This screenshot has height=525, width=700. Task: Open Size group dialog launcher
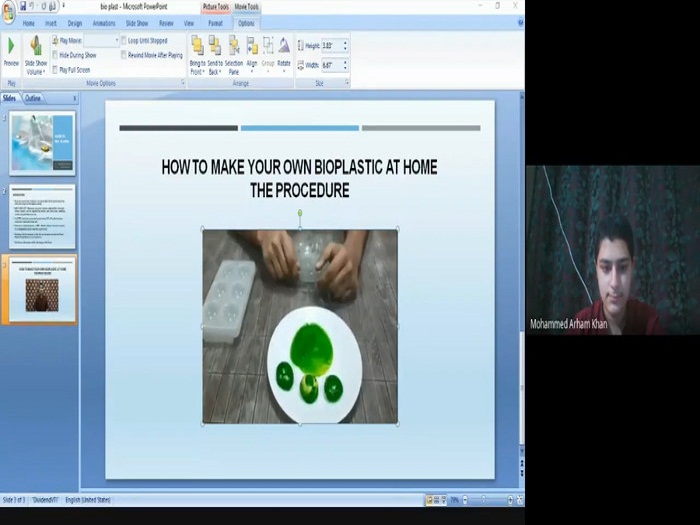tap(347, 83)
